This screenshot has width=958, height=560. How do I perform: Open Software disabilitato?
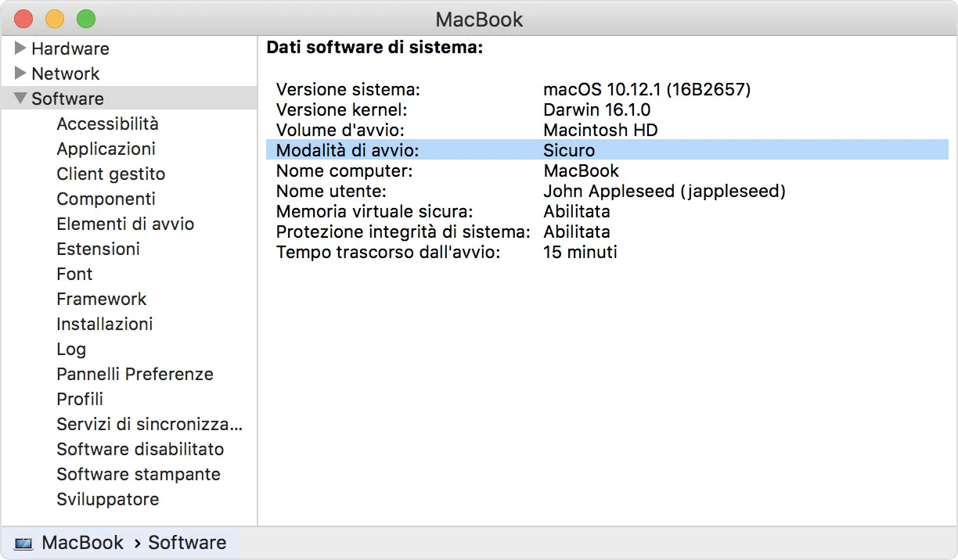click(x=139, y=449)
